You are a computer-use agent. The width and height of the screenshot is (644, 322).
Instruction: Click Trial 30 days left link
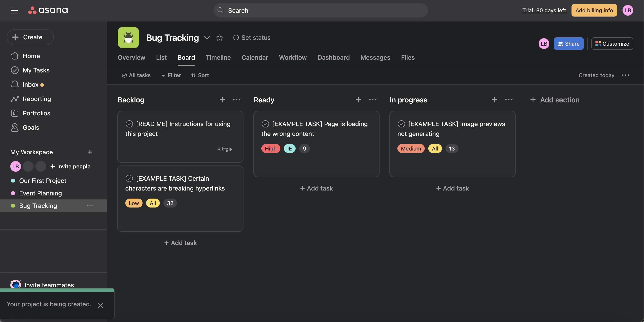click(x=544, y=10)
